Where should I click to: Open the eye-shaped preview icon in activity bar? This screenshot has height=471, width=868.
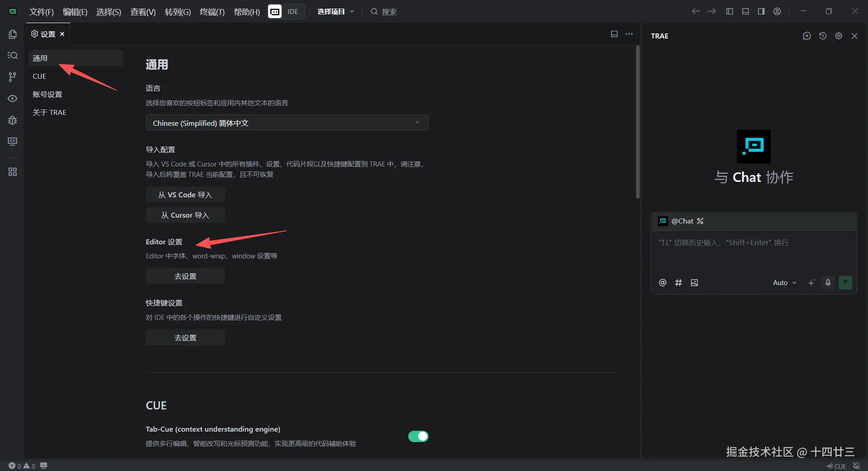[13, 99]
